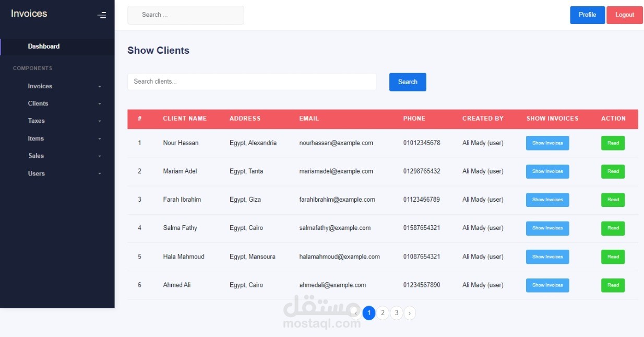Select page 3 in pagination
Viewport: 644px width, 337px height.
tap(396, 313)
